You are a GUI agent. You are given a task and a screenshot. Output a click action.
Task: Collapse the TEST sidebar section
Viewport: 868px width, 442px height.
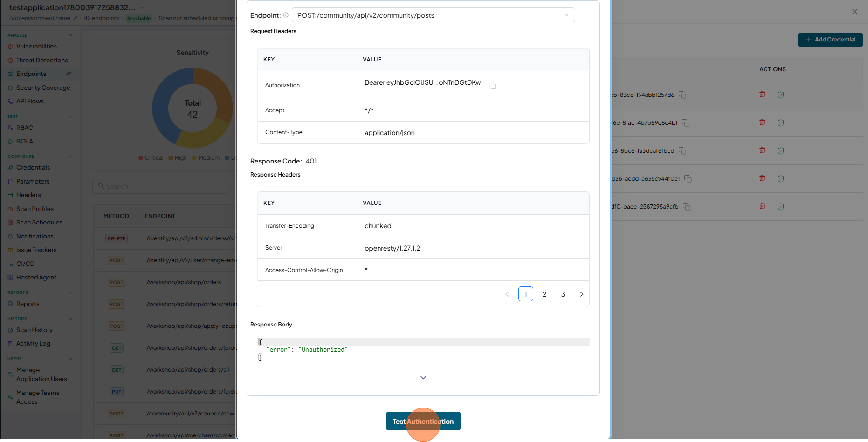[x=70, y=116]
